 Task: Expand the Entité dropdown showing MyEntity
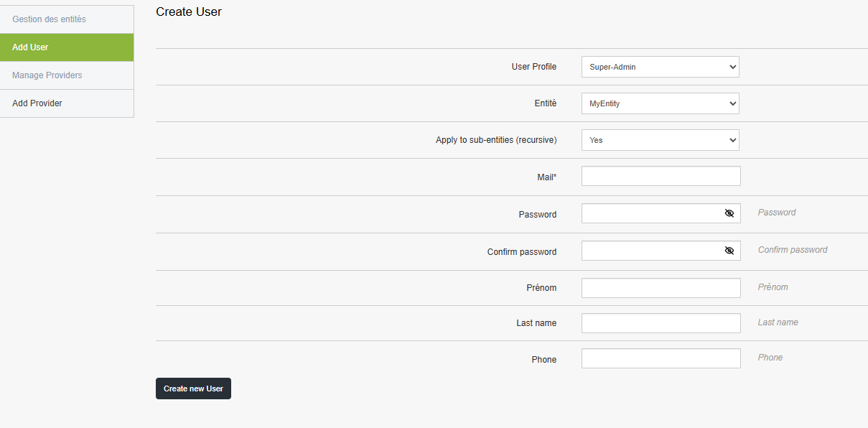[660, 103]
